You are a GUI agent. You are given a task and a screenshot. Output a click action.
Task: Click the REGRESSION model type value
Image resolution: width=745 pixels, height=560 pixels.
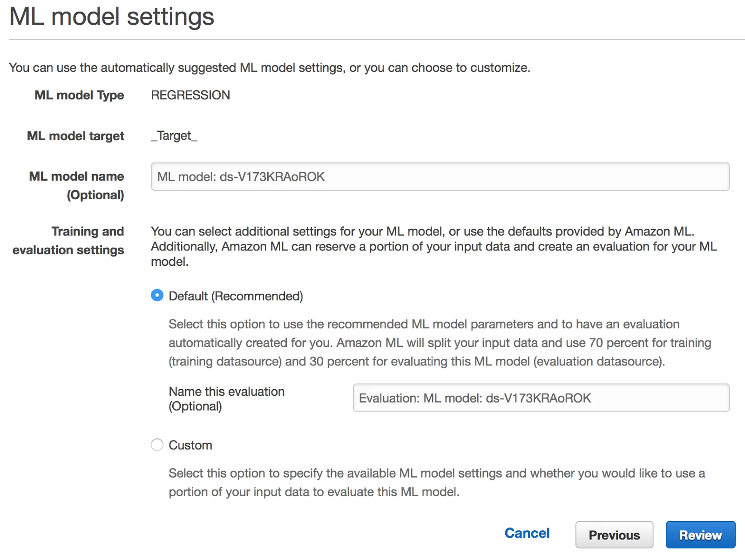pyautogui.click(x=190, y=95)
